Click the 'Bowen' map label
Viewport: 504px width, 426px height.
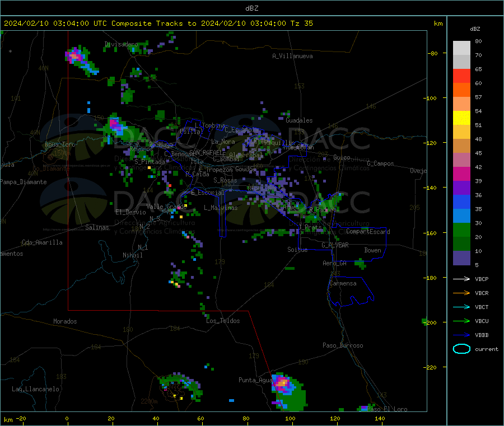[x=372, y=250]
